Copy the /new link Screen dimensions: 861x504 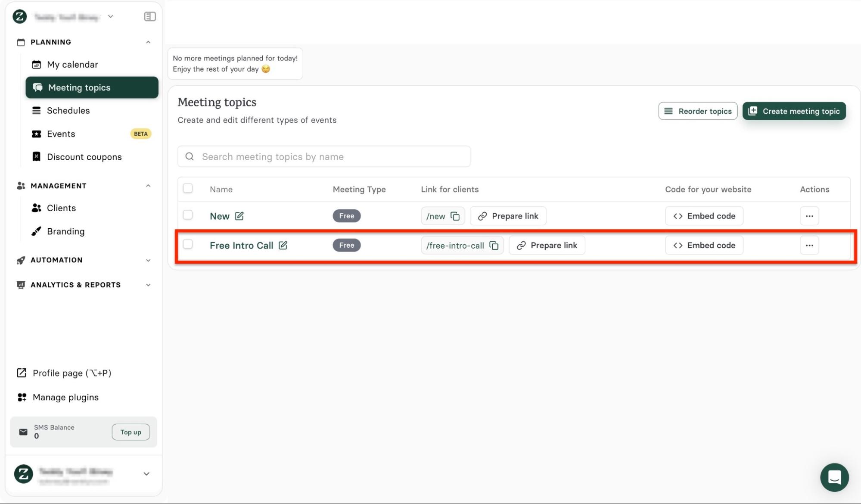[x=455, y=216]
